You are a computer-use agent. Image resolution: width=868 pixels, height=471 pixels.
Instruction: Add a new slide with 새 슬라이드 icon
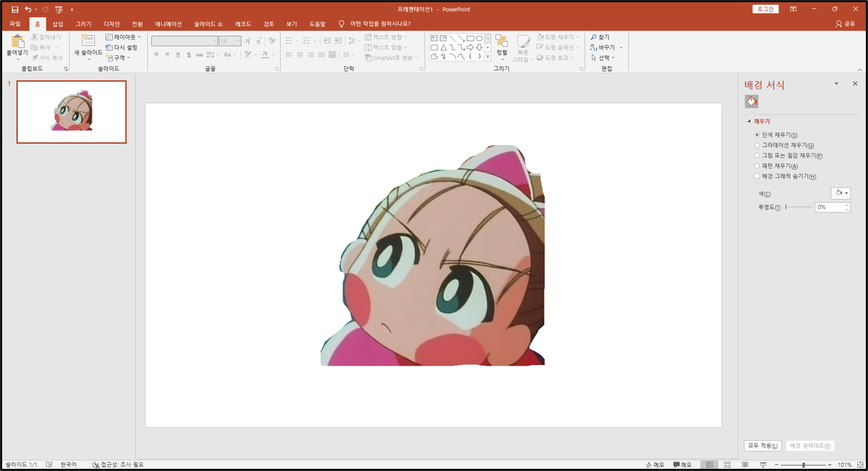tap(88, 45)
